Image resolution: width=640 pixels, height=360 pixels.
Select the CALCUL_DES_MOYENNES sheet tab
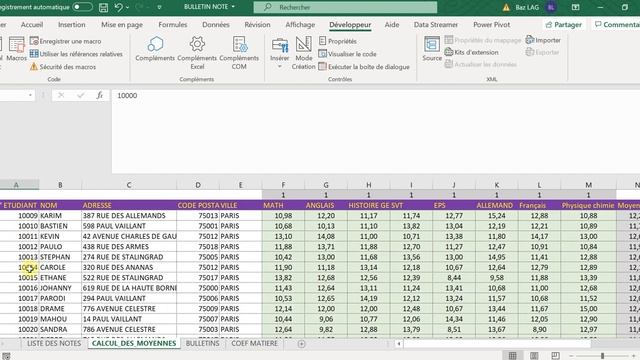coord(134,344)
